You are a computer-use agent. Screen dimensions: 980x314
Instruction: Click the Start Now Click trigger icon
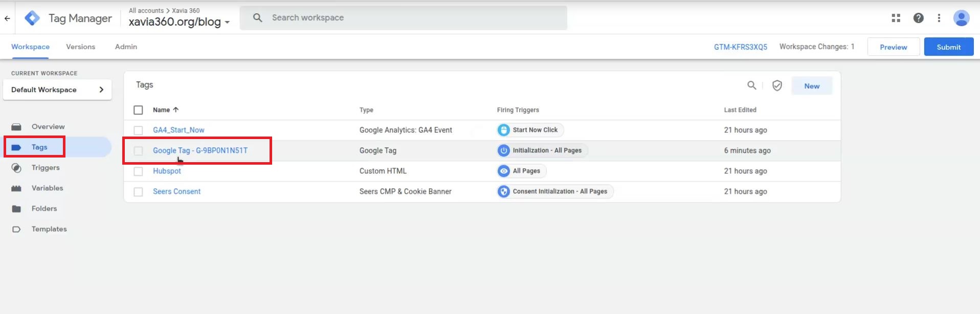pos(504,130)
